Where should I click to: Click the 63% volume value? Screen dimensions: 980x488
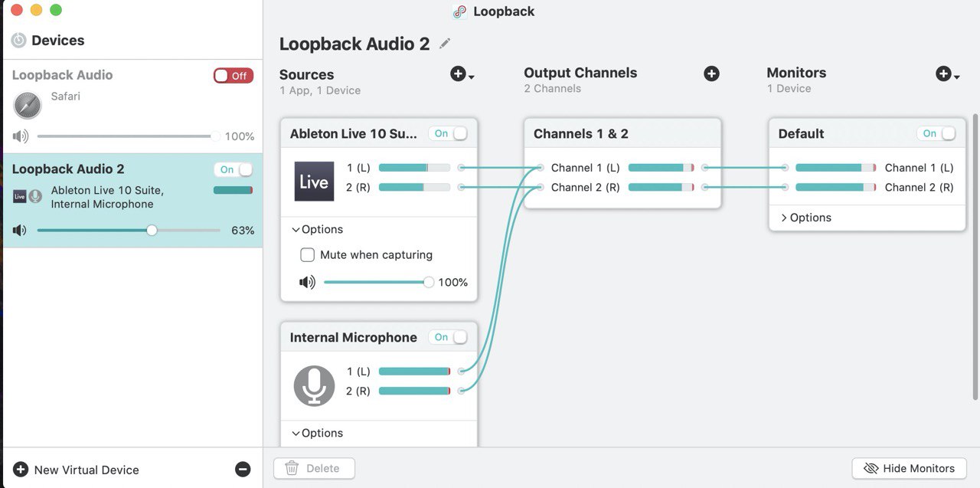coord(243,230)
